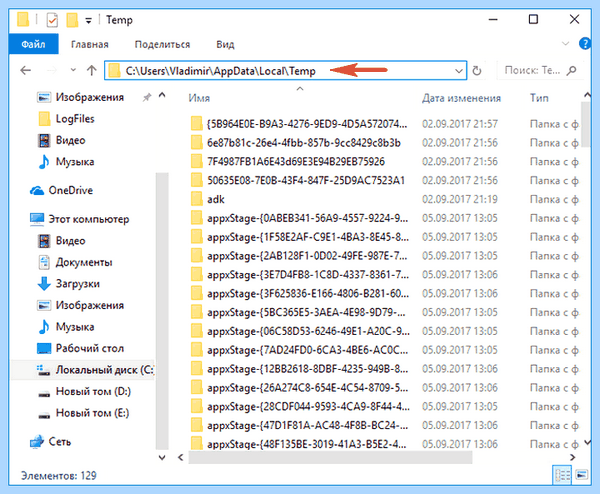Switch to the Поделиться ribbon tab
This screenshot has height=494, width=600.
(x=162, y=44)
